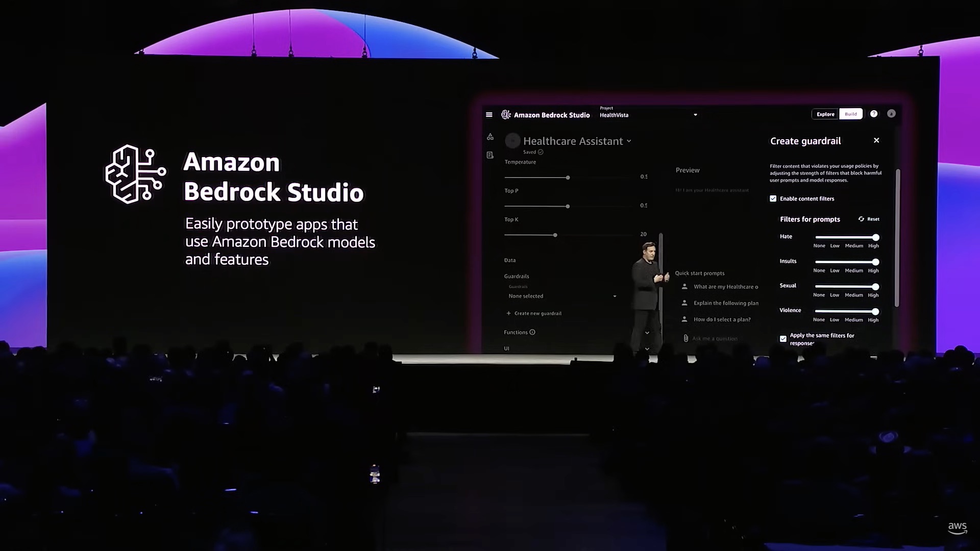The image size is (980, 551).
Task: Open the help question mark icon
Action: click(874, 114)
